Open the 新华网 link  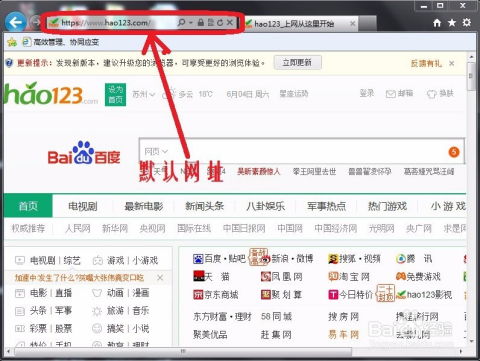(x=115, y=228)
